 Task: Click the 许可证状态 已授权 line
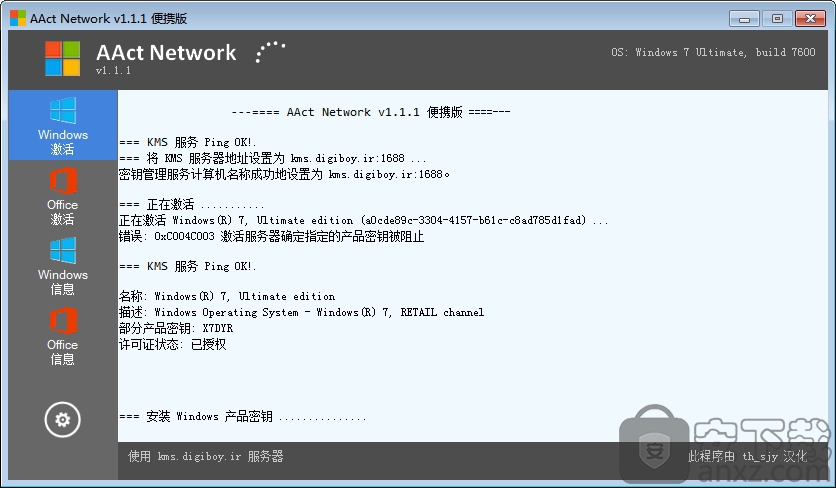click(173, 344)
